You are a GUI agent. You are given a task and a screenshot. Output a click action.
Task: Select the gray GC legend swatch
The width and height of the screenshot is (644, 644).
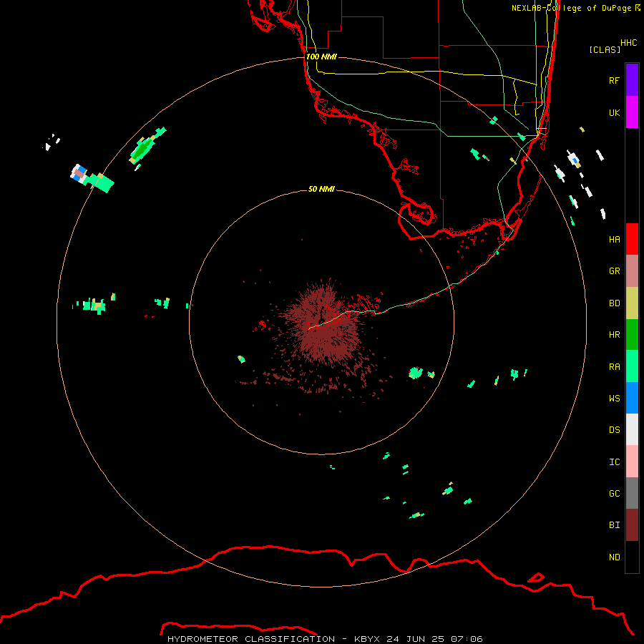click(632, 493)
